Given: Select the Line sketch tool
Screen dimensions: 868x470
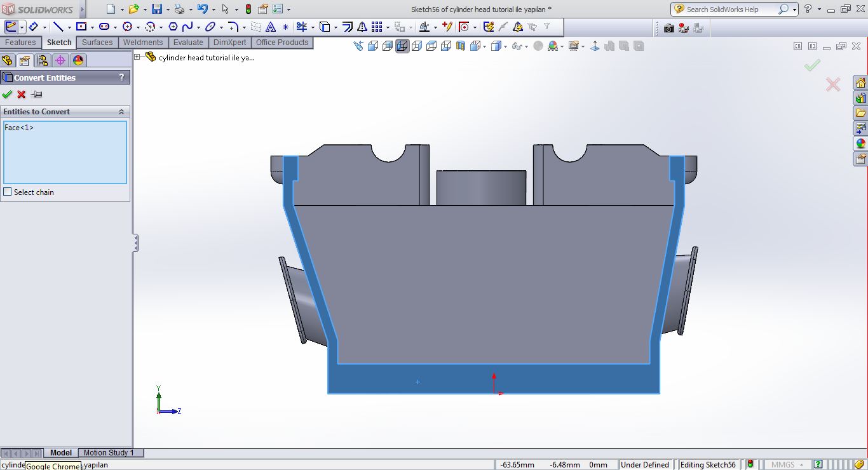Looking at the screenshot, I should pyautogui.click(x=58, y=27).
